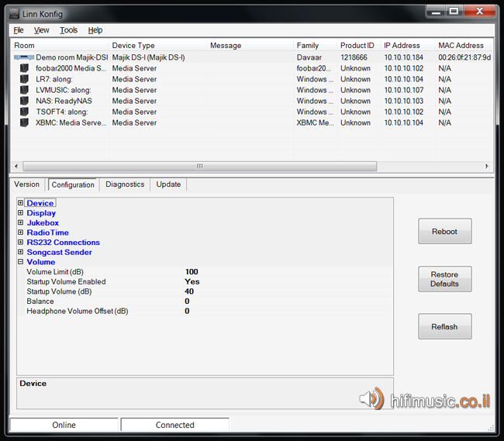
Task: Open the Help menu
Action: point(95,30)
